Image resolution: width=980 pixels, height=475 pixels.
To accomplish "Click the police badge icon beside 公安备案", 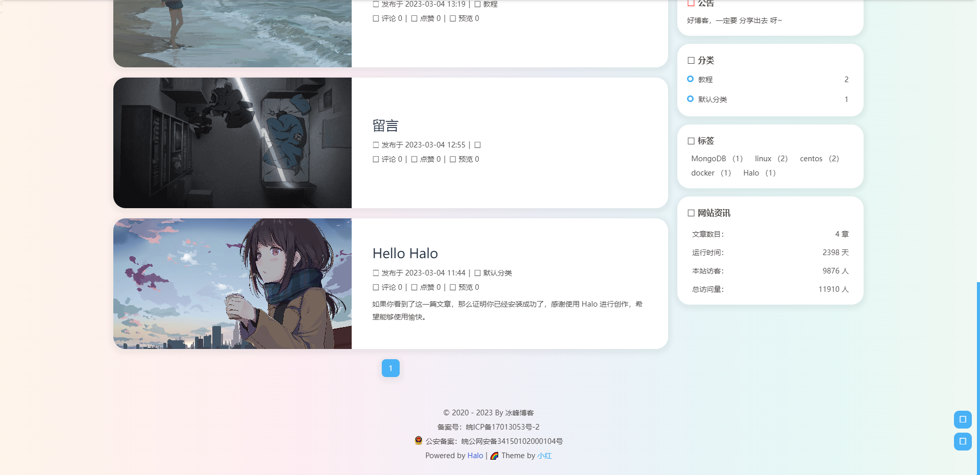I will 419,441.
